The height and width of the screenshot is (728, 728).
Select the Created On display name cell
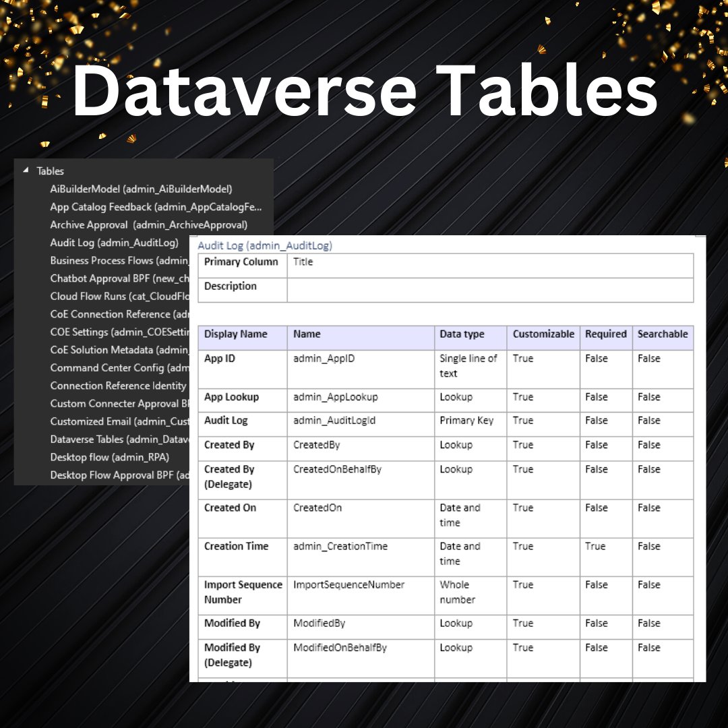243,518
